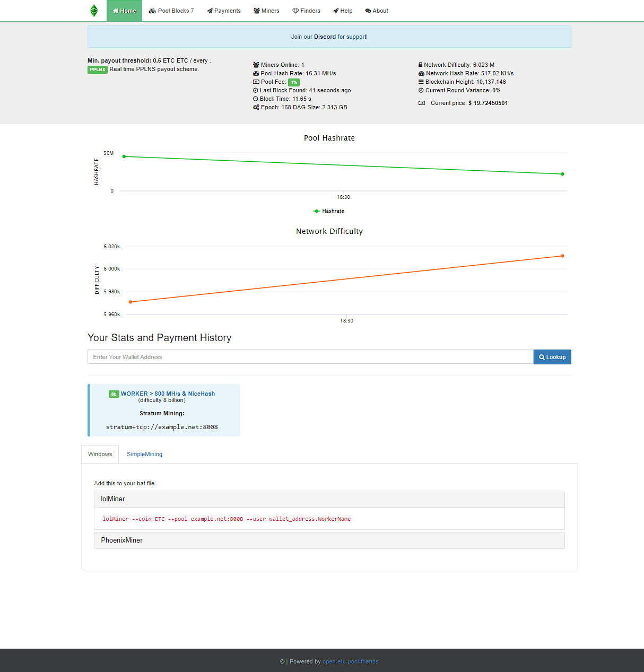This screenshot has height=672, width=644.
Task: Click the magnifier icon inside Lookup button
Action: (x=542, y=356)
